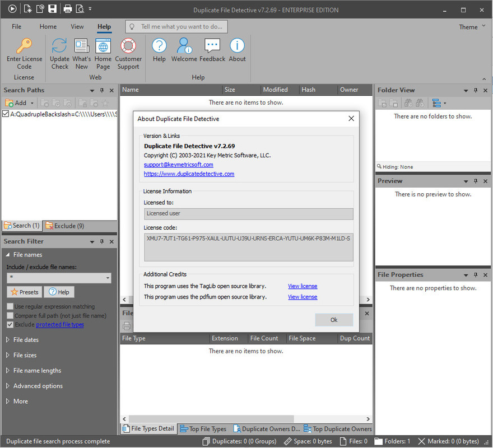Enable Use regular expression matching

(x=10, y=306)
